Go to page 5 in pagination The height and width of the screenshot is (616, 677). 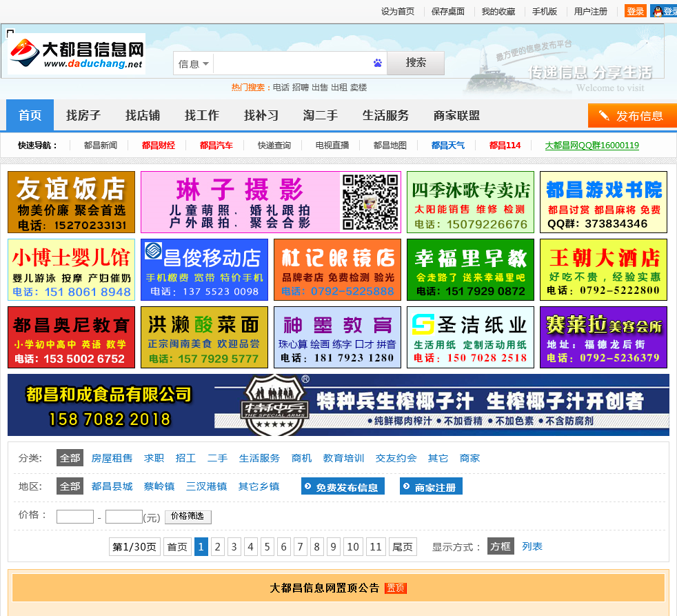pos(267,547)
